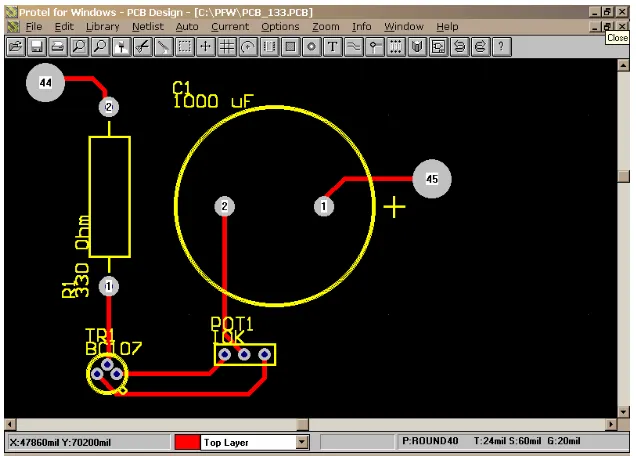
Task: Click the Place Arc tool icon
Action: (x=248, y=47)
